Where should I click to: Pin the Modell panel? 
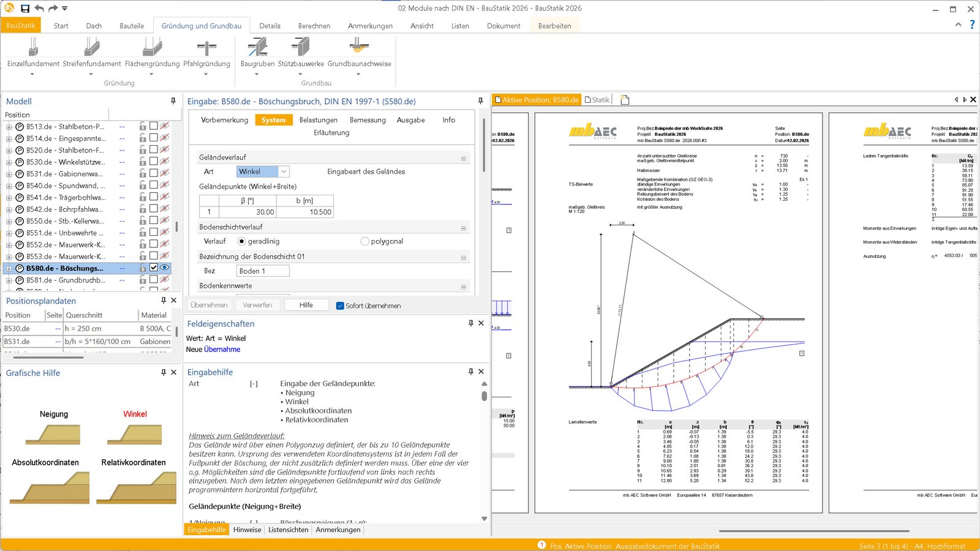[x=173, y=101]
